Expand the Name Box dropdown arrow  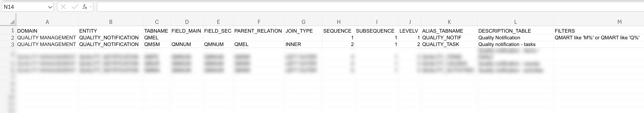50,7
